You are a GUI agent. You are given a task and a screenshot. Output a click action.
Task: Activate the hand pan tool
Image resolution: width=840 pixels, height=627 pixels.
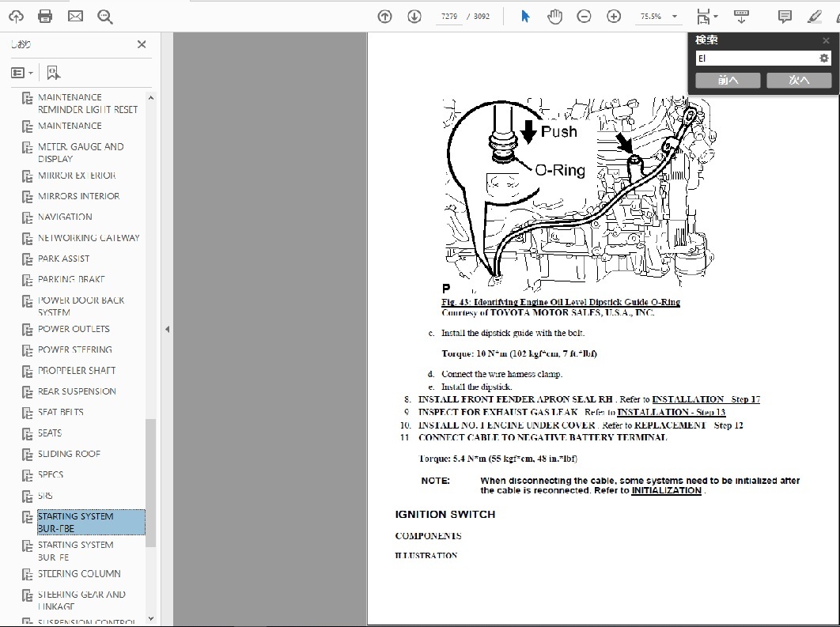click(554, 17)
